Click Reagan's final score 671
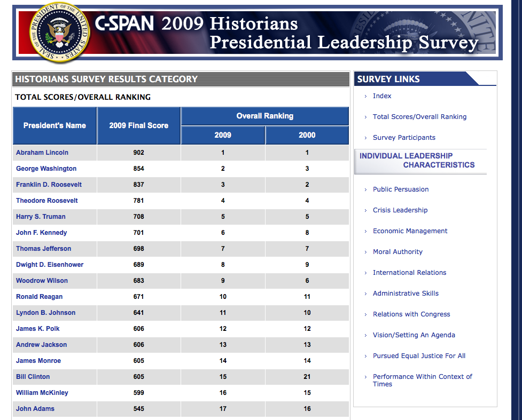Viewport: 522px width, 420px height. click(139, 297)
